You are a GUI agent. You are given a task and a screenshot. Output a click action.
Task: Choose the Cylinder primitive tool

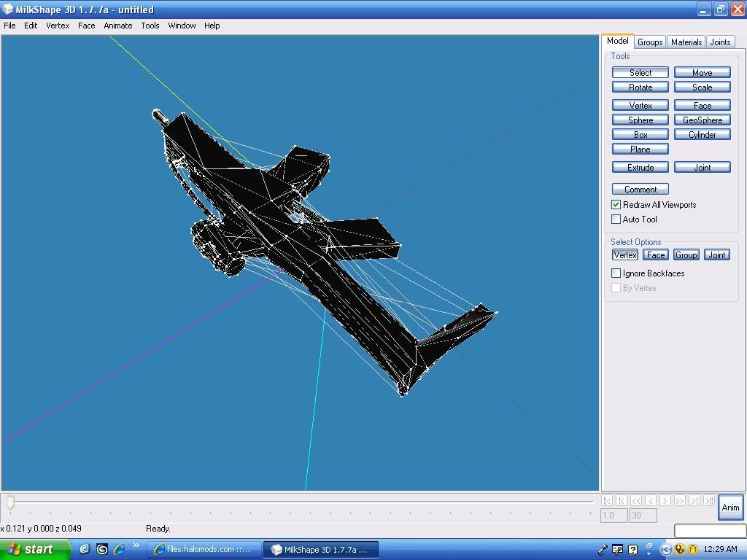(703, 135)
